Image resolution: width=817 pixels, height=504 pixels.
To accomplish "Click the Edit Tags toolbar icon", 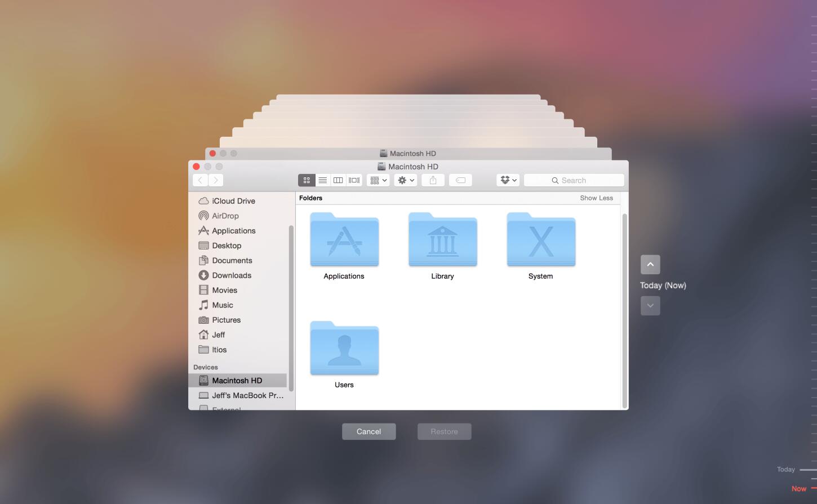I will tap(460, 180).
